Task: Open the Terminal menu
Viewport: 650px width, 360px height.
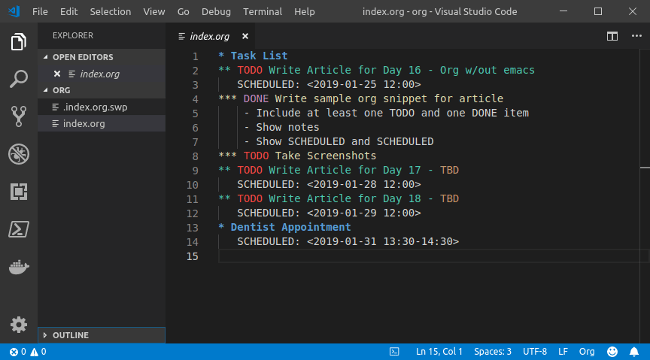Action: pos(262,12)
